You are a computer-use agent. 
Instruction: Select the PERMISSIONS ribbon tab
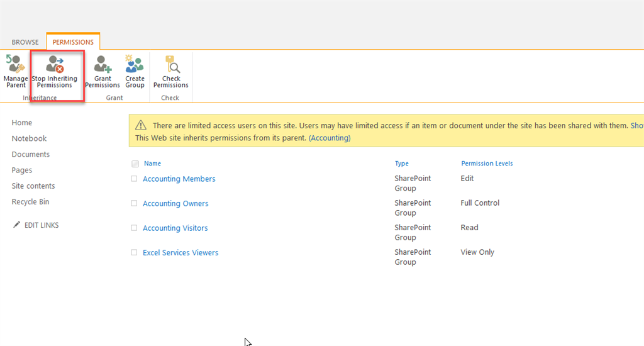(73, 42)
